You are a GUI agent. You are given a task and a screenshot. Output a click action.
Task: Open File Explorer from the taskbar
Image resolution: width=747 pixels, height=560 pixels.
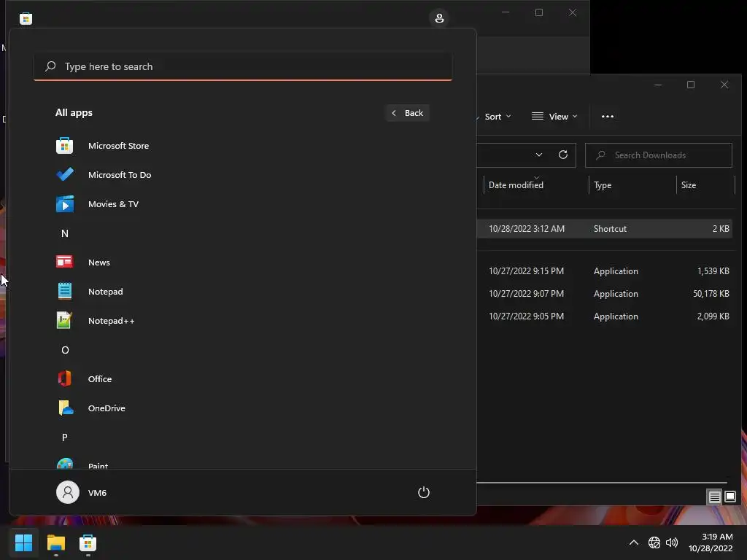pyautogui.click(x=55, y=542)
